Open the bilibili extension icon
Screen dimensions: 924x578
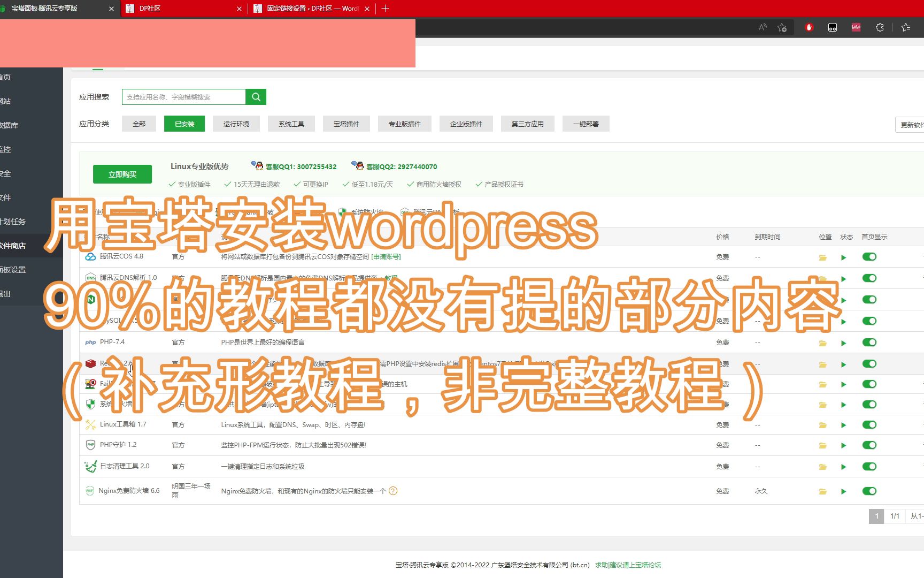pyautogui.click(x=856, y=27)
